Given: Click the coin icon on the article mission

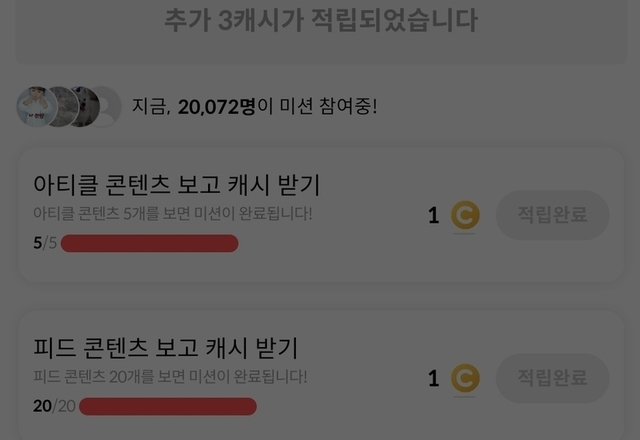Looking at the screenshot, I should tap(465, 215).
